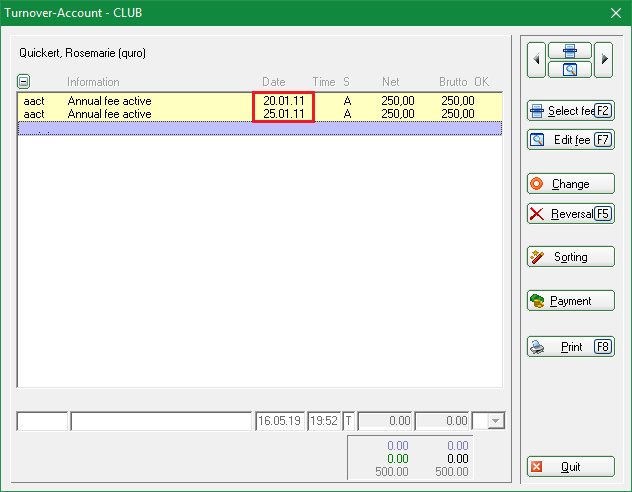
Task: Click the Net column header
Action: [390, 82]
